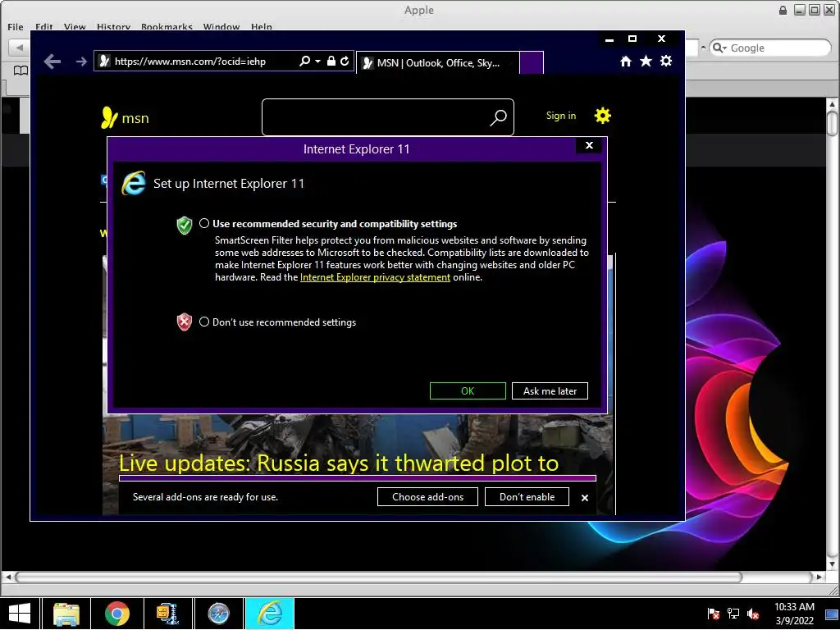The image size is (840, 630).
Task: Open a new tab in Internet Explorer
Action: [x=532, y=62]
